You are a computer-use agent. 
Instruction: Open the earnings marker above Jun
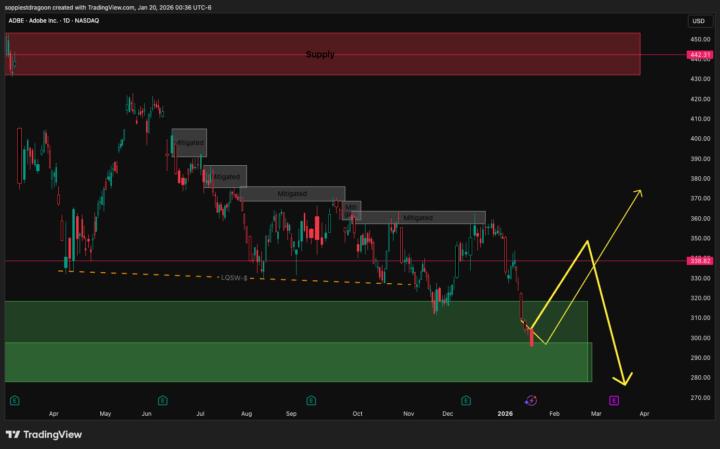coord(163,401)
